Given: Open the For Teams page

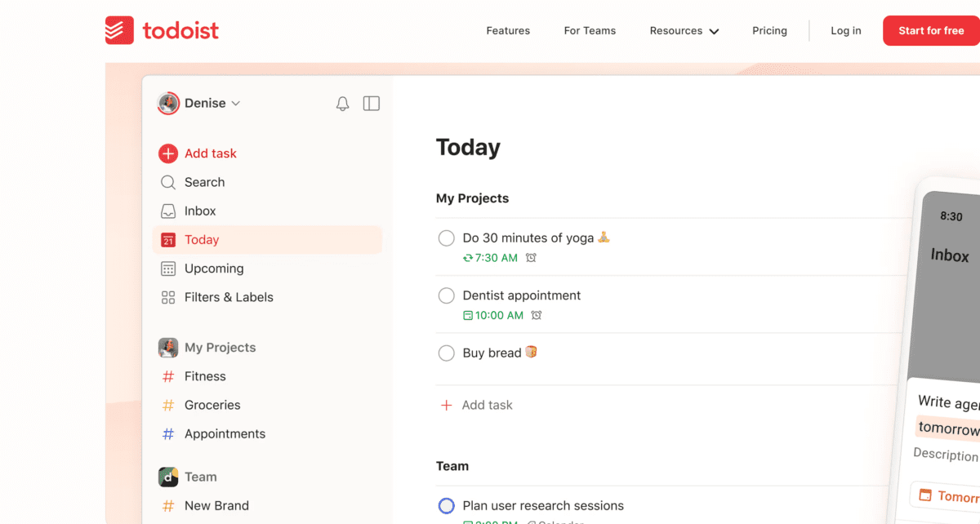Looking at the screenshot, I should 590,31.
